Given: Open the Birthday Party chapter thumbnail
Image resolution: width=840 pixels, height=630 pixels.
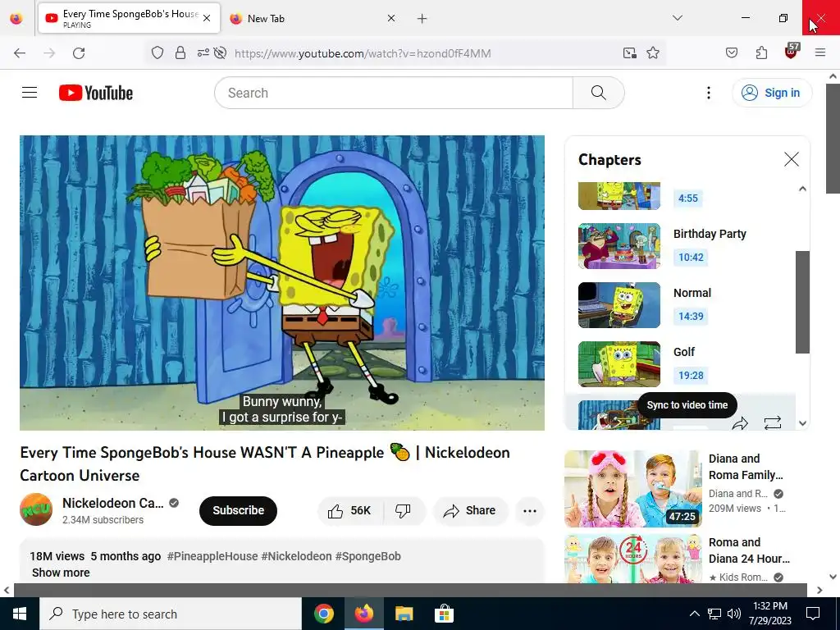Looking at the screenshot, I should point(619,246).
